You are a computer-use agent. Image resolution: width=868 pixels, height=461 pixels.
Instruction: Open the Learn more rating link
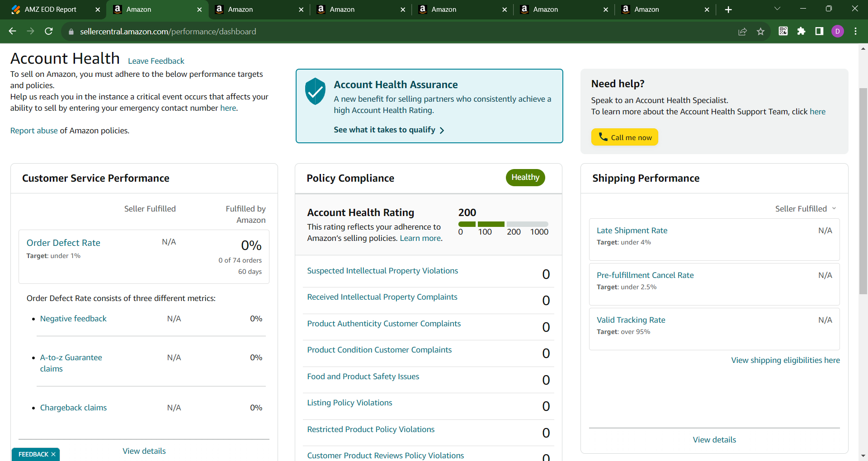420,238
